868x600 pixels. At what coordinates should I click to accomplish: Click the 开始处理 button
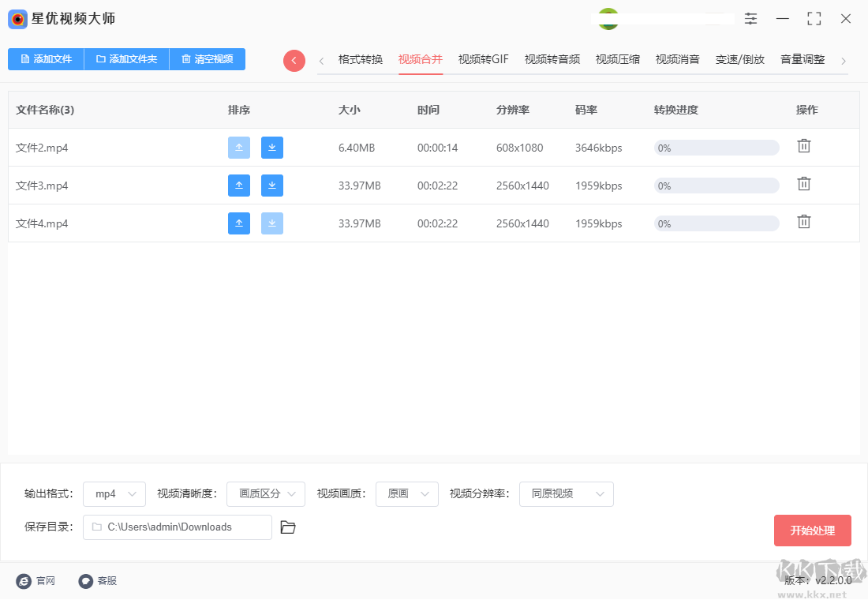pos(812,531)
